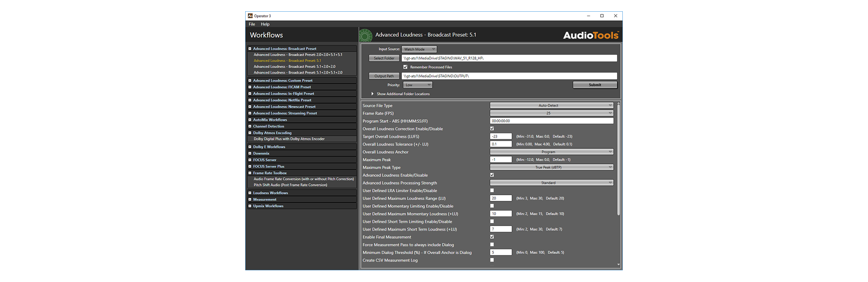Open the Priority dropdown set to Low
868x282 pixels.
tap(418, 85)
